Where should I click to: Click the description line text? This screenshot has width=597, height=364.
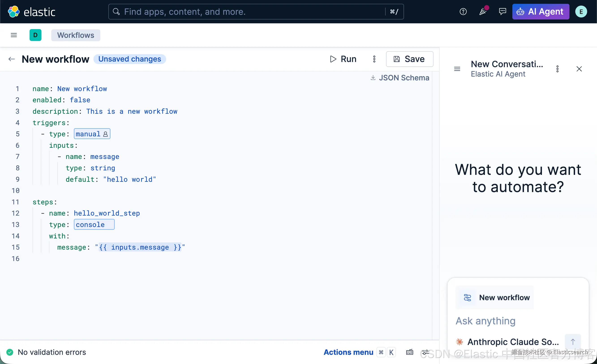(105, 111)
